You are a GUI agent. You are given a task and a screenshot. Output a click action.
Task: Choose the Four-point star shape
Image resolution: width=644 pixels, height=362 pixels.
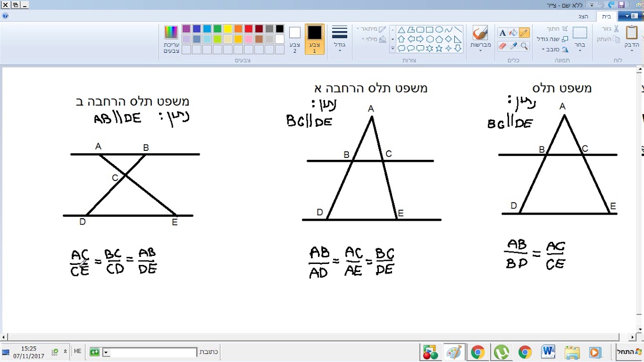tap(448, 48)
